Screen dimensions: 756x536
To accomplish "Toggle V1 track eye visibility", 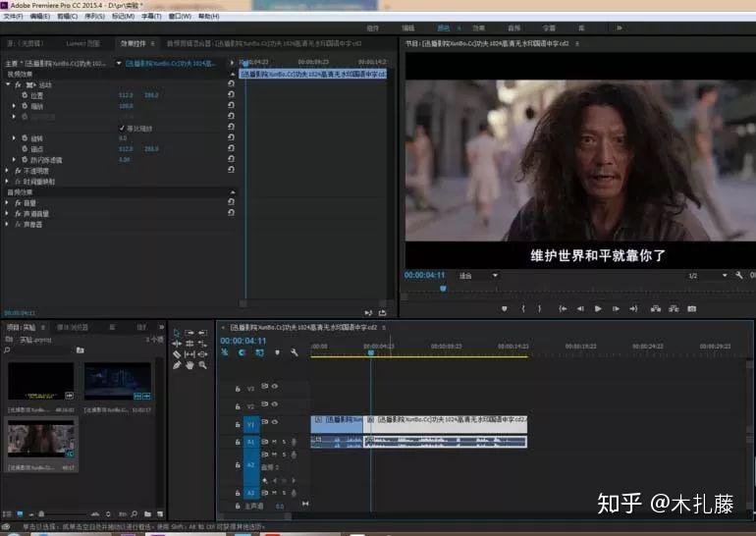I will tap(275, 422).
